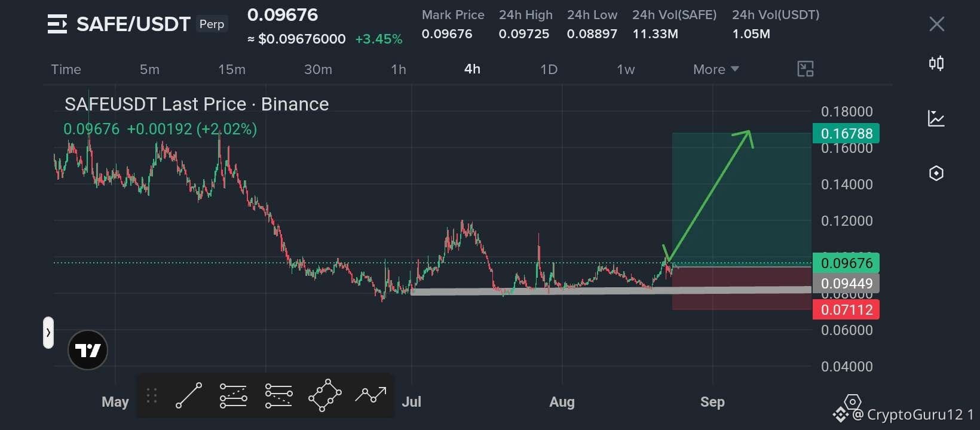This screenshot has width=980, height=430.
Task: Grab the drawing toolbar drag handle
Action: click(151, 395)
